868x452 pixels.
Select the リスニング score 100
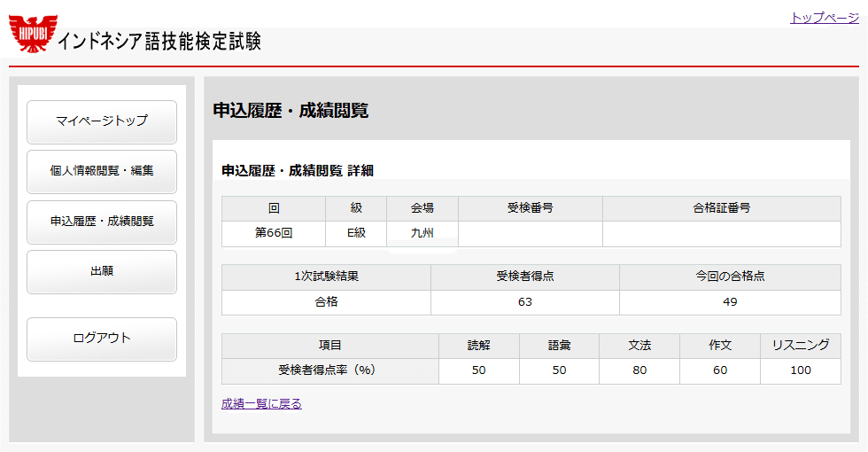pyautogui.click(x=801, y=370)
